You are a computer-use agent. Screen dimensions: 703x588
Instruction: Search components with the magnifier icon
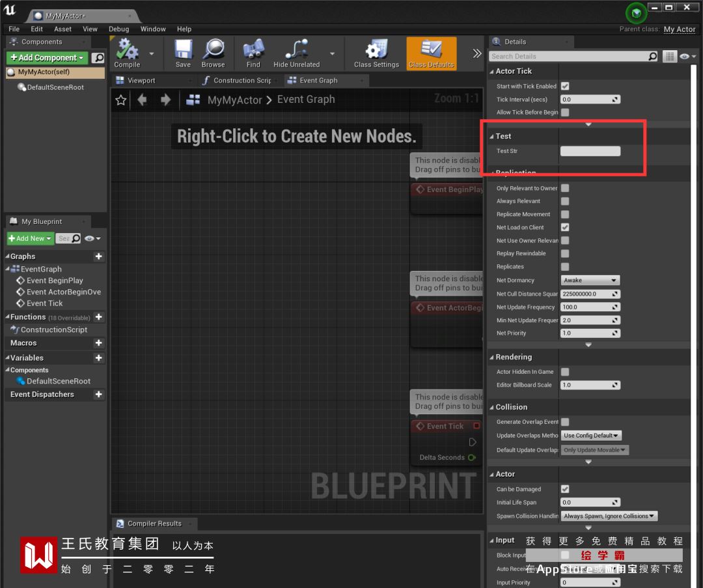[x=98, y=57]
